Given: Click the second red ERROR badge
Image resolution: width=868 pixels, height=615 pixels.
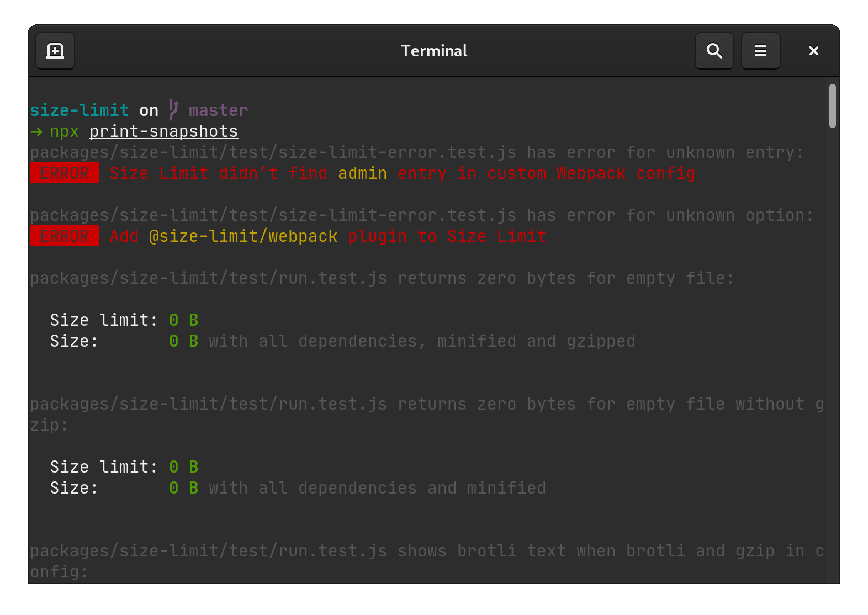Looking at the screenshot, I should click(x=65, y=236).
